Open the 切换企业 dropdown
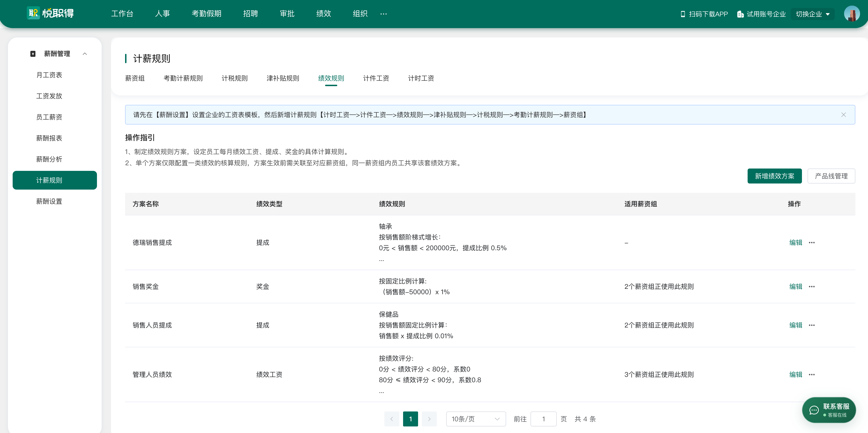 click(x=812, y=14)
